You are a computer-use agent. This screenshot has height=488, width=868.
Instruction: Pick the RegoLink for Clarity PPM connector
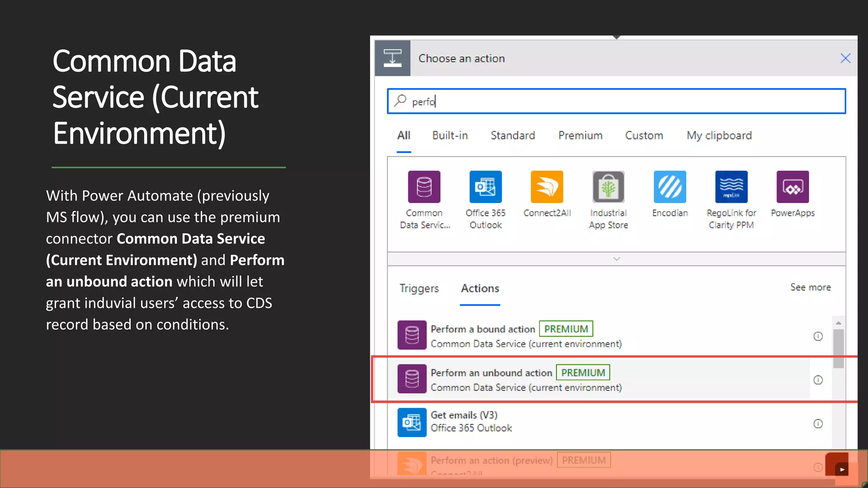[x=731, y=187]
